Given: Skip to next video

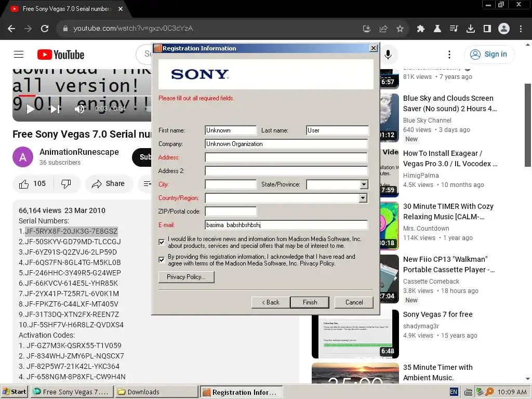Looking at the screenshot, I should click(55, 109).
